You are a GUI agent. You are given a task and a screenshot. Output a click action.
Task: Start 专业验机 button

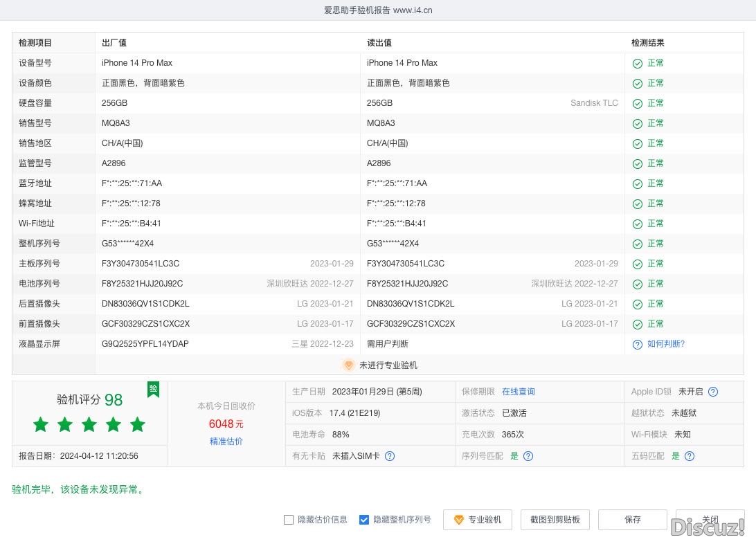[x=477, y=519]
